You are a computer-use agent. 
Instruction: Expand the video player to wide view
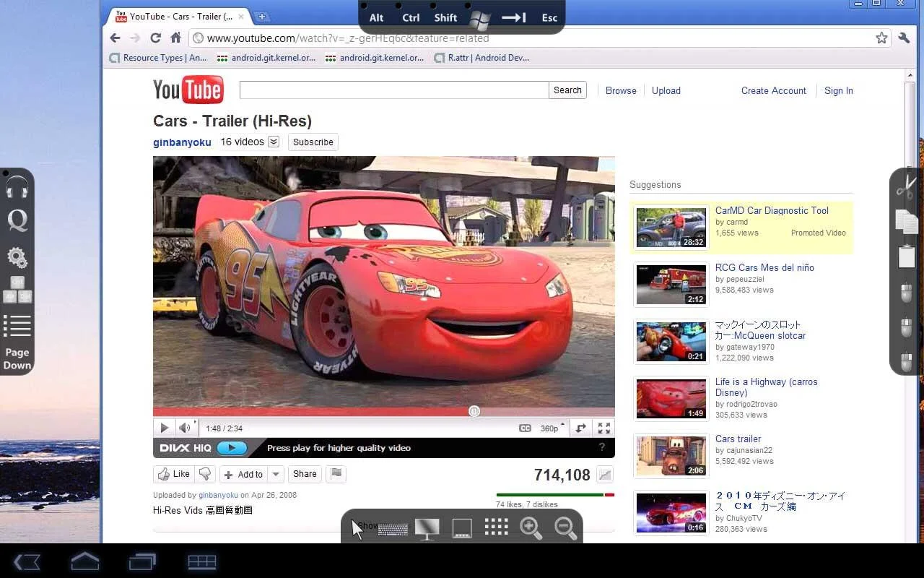pyautogui.click(x=580, y=428)
